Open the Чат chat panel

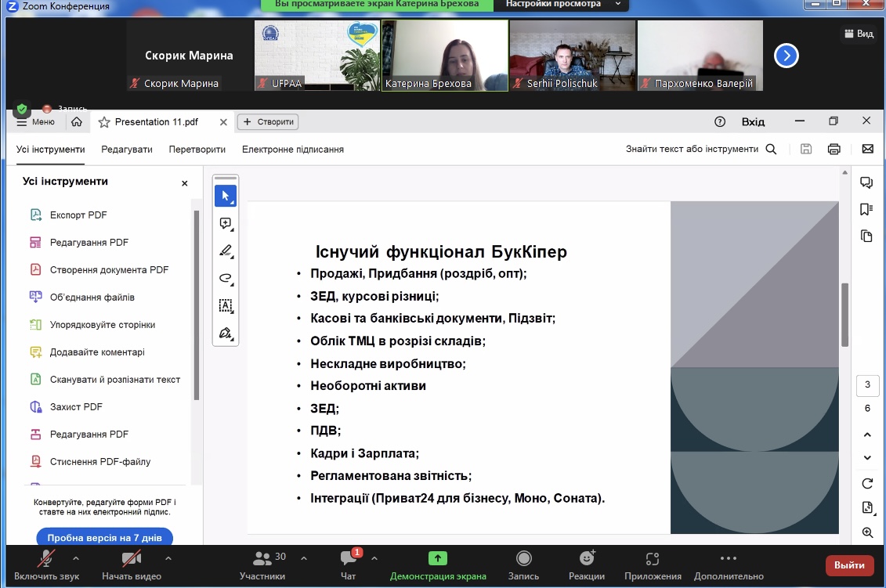click(x=348, y=565)
